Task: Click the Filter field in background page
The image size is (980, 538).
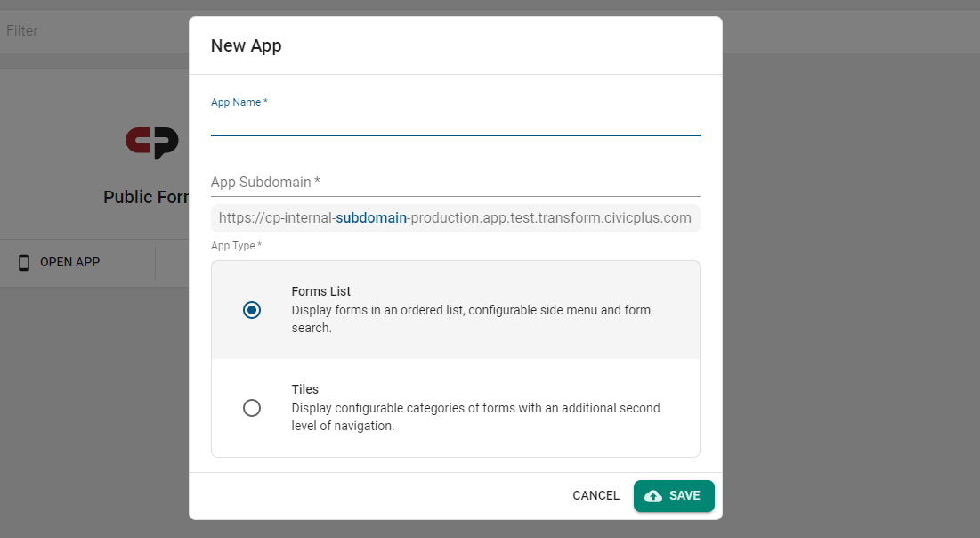Action: (x=93, y=30)
